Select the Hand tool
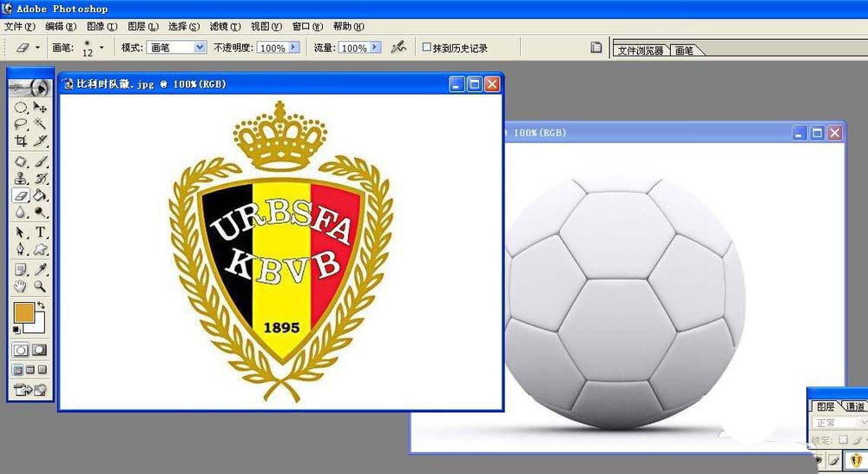Viewport: 868px width, 474px height. point(21,286)
